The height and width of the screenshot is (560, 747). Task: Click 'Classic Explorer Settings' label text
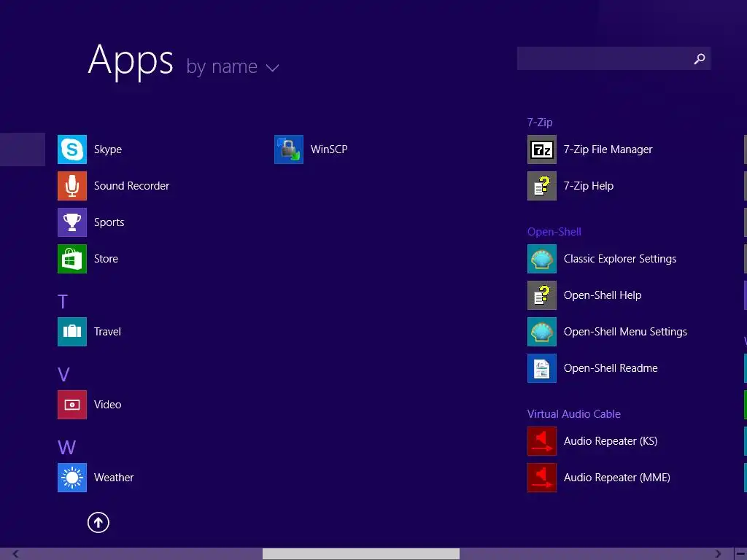[620, 259]
